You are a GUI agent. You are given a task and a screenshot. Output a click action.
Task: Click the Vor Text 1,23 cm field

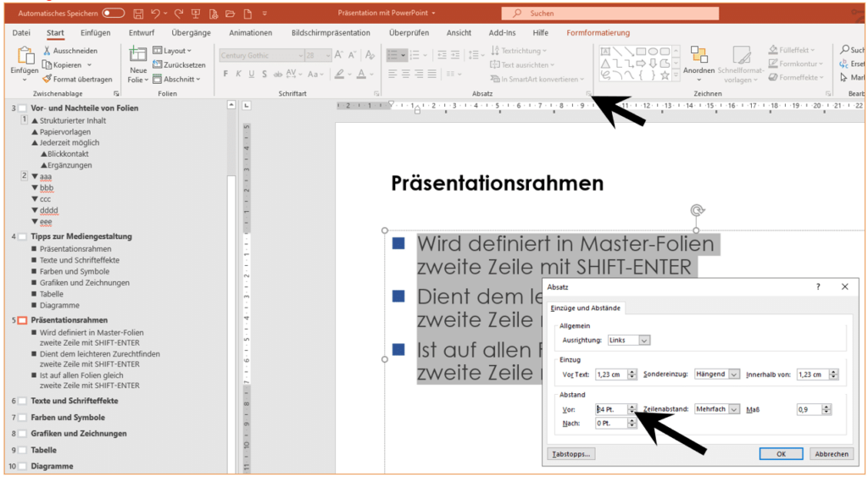click(611, 374)
